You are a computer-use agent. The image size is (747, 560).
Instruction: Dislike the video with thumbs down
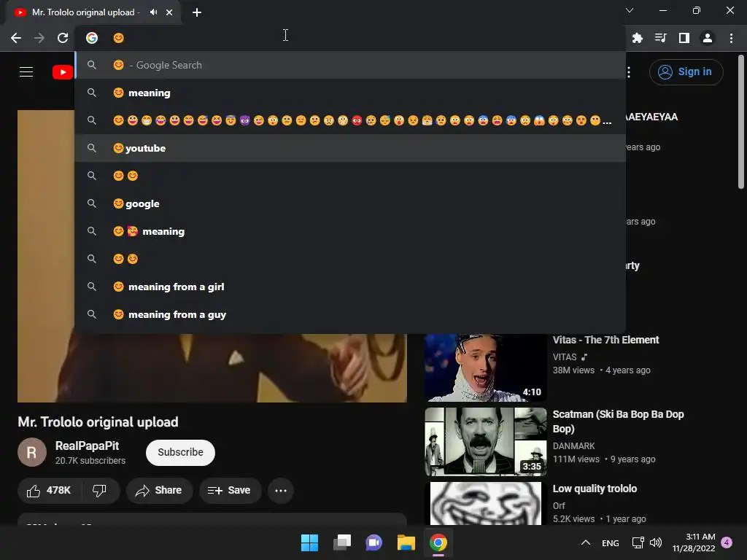pos(99,490)
